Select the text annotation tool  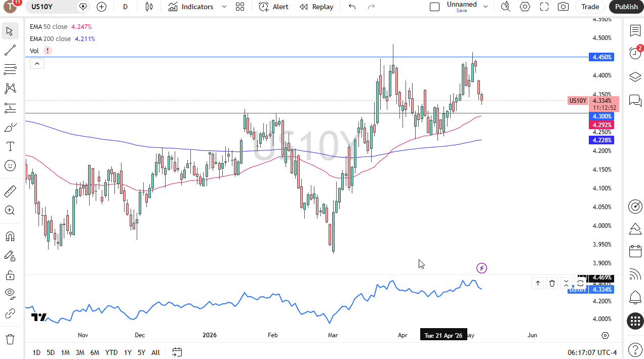click(10, 146)
